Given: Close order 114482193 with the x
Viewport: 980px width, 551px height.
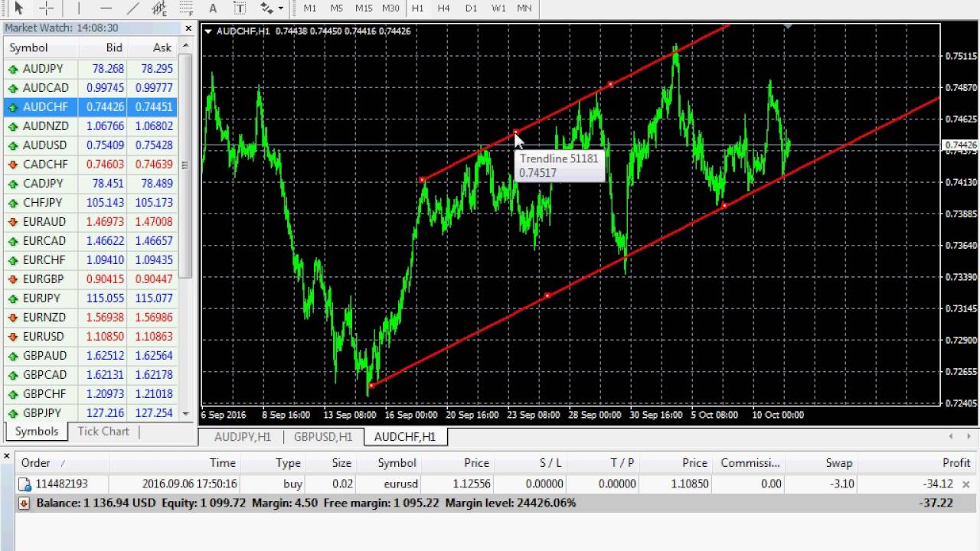Looking at the screenshot, I should click(x=966, y=484).
